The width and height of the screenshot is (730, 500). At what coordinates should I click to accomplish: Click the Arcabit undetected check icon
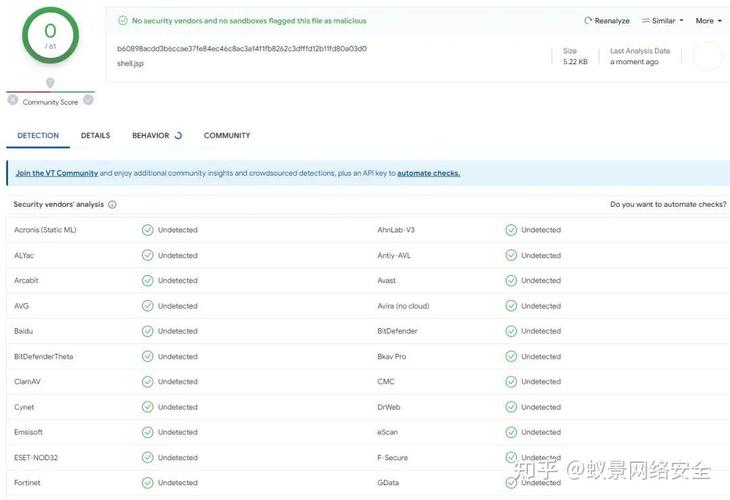[148, 280]
